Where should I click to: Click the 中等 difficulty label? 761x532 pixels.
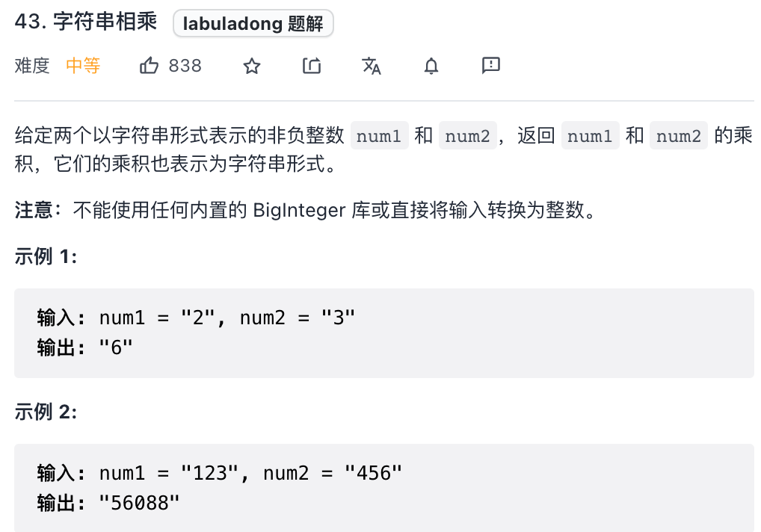(x=83, y=66)
